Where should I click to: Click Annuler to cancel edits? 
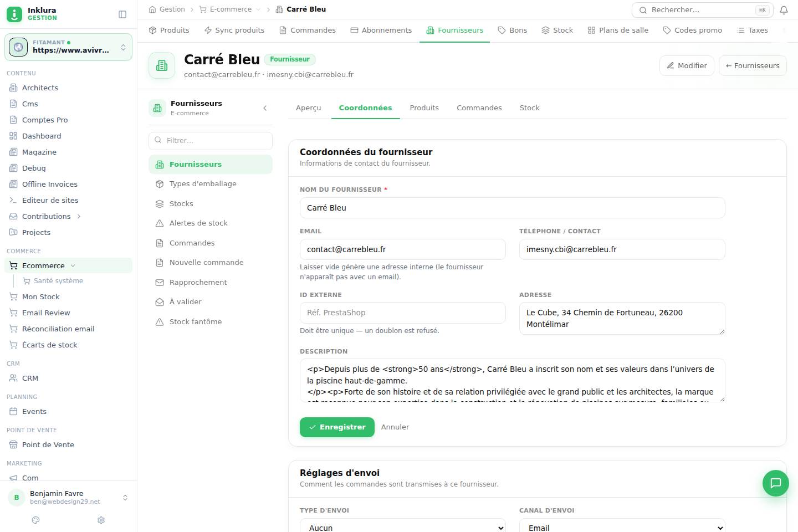coord(395,427)
